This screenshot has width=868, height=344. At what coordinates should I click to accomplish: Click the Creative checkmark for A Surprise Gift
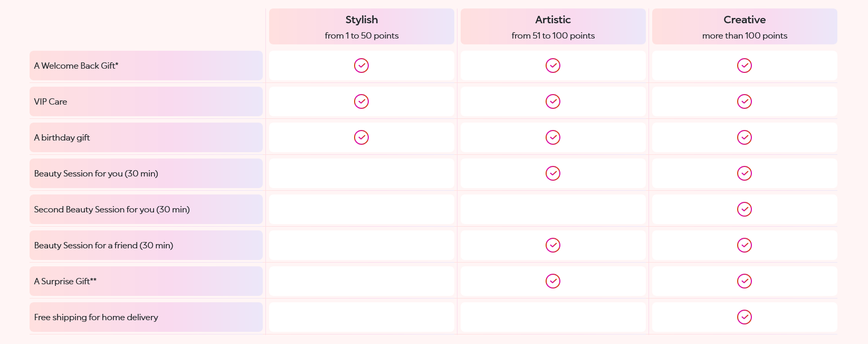click(745, 281)
